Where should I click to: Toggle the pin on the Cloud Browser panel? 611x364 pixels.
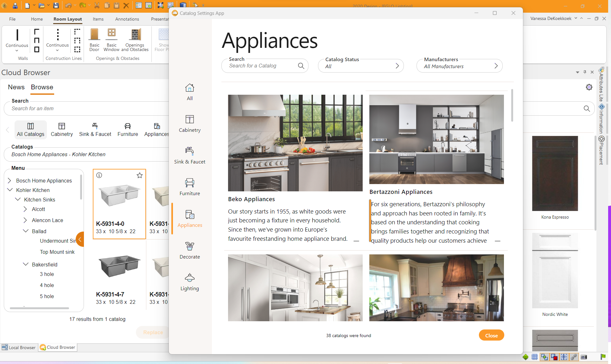tap(585, 72)
